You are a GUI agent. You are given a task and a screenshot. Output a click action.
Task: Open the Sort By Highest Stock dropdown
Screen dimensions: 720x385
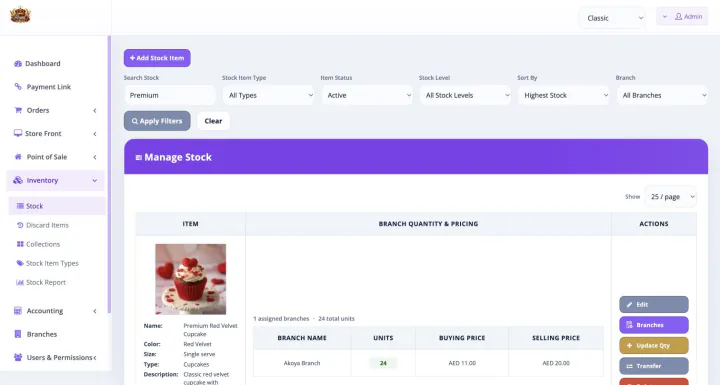pos(564,95)
